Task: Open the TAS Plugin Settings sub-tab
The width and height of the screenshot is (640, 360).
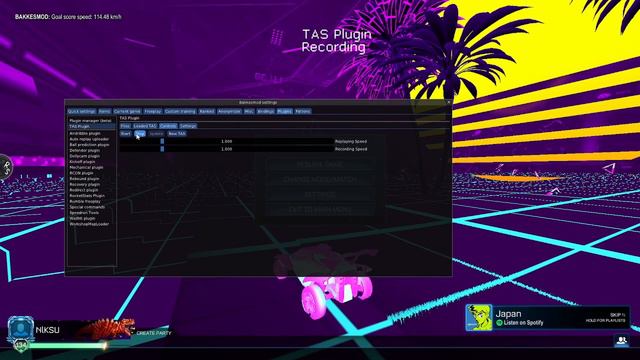Action: click(x=188, y=126)
